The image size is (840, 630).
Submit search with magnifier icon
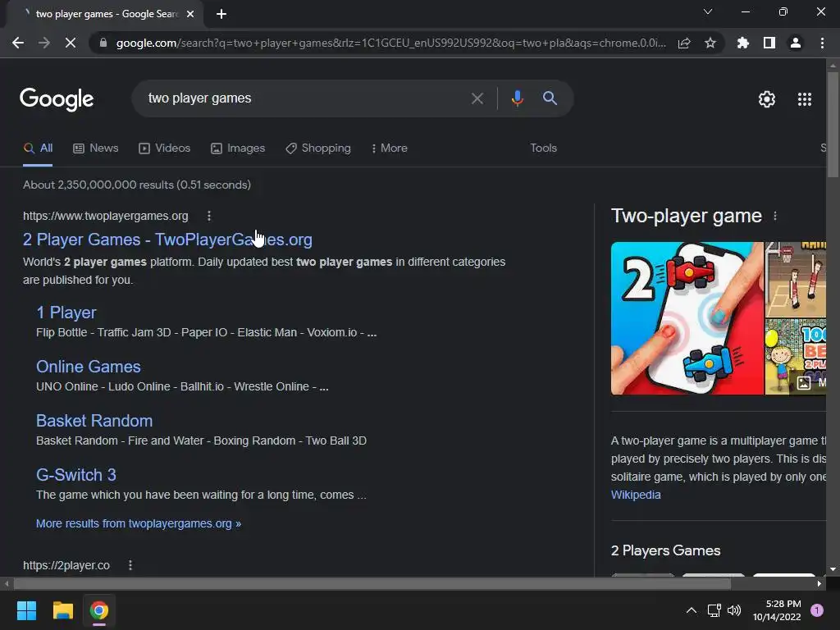pyautogui.click(x=550, y=98)
